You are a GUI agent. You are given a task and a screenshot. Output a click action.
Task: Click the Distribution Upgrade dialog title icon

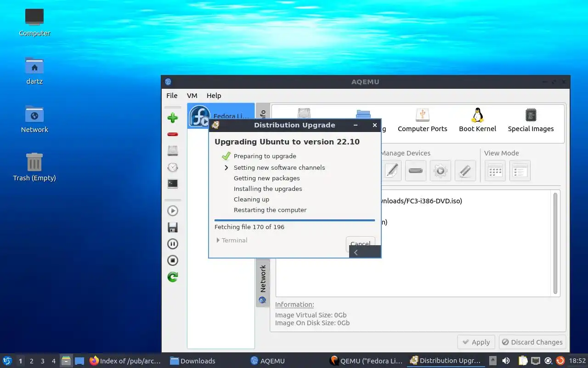point(215,125)
